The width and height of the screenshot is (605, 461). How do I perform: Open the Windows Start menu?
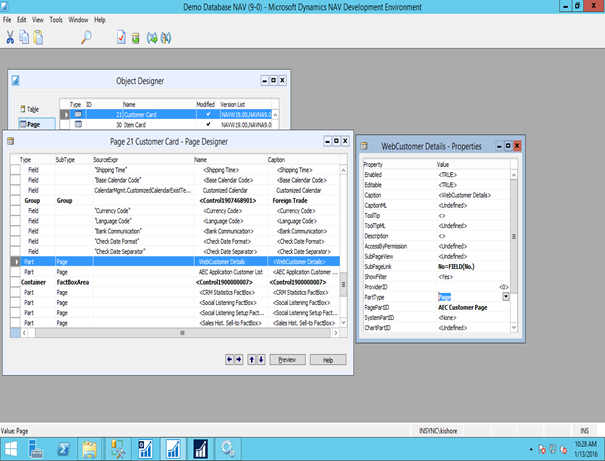click(11, 449)
